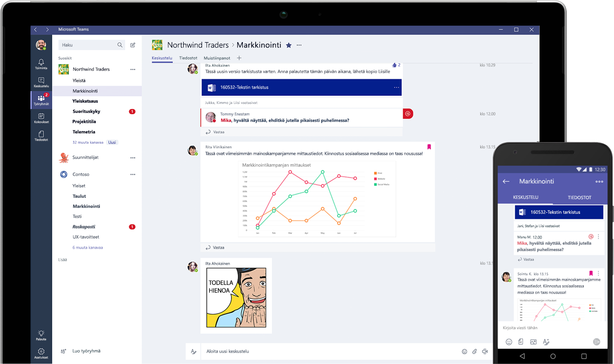Open the Toiminta activity bell icon
This screenshot has height=364, width=614.
pos(41,63)
